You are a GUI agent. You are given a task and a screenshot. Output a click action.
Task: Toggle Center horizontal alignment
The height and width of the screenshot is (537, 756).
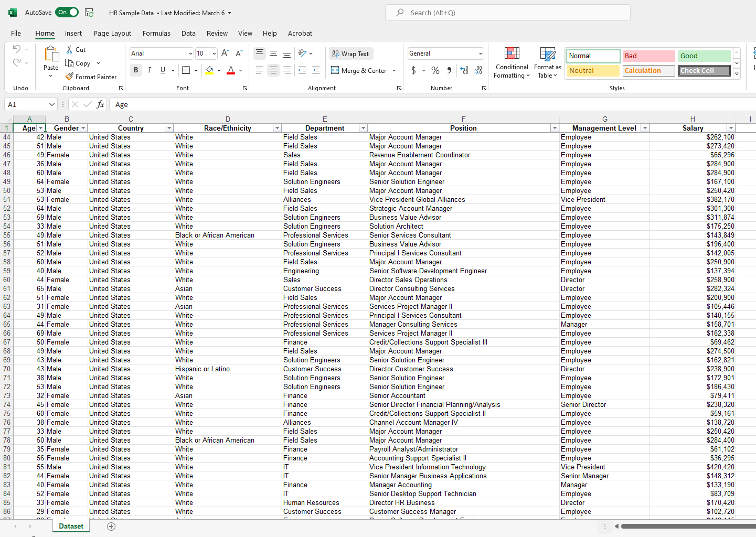tap(273, 70)
